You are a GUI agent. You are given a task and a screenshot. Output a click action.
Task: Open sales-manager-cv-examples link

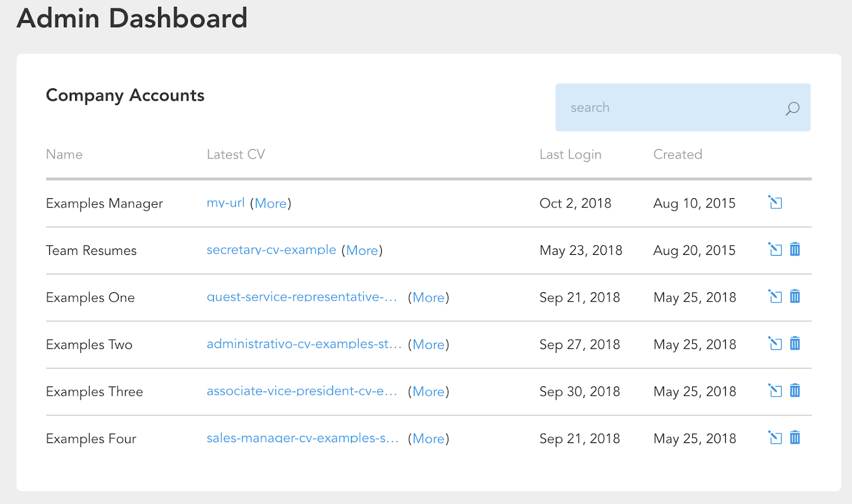302,439
